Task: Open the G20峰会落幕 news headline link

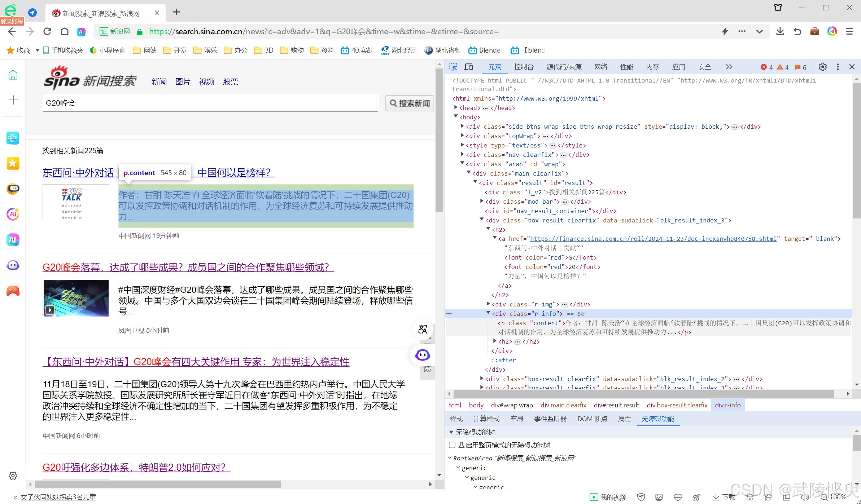Action: 188,268
